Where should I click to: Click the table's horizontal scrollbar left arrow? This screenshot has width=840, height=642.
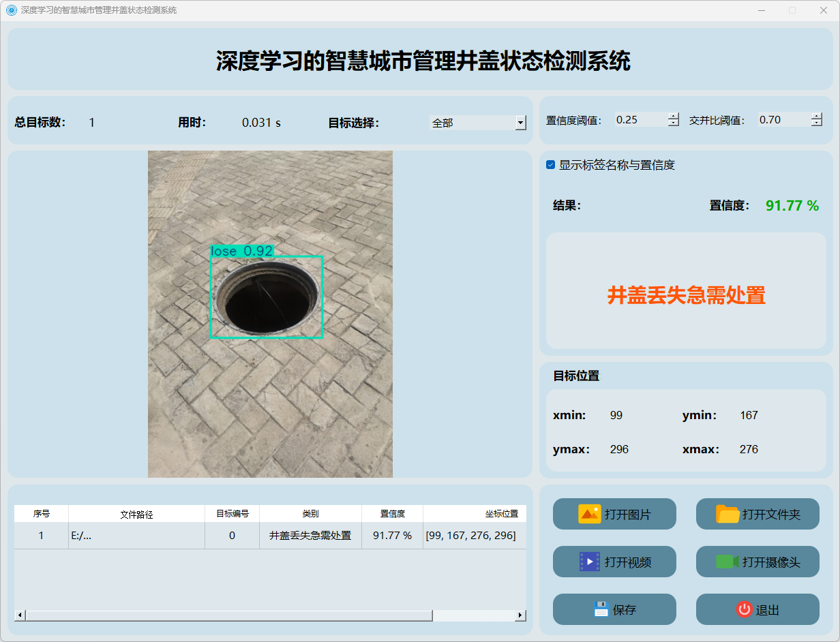20,615
